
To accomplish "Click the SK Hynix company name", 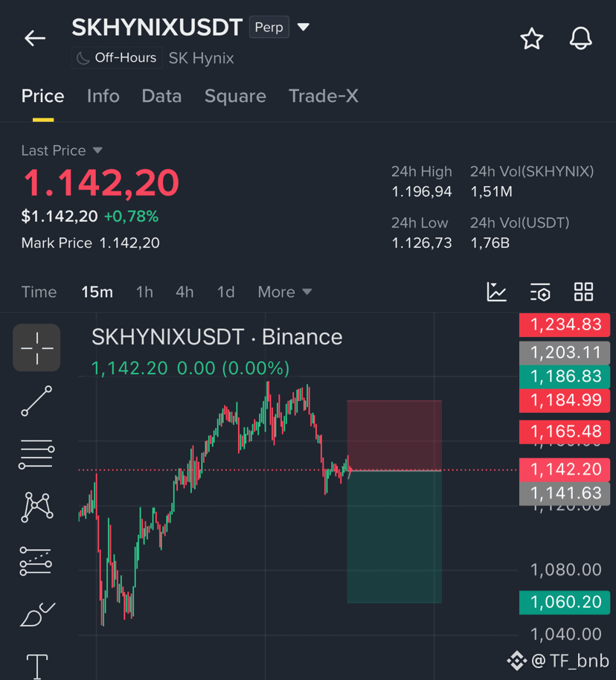I will tap(202, 58).
